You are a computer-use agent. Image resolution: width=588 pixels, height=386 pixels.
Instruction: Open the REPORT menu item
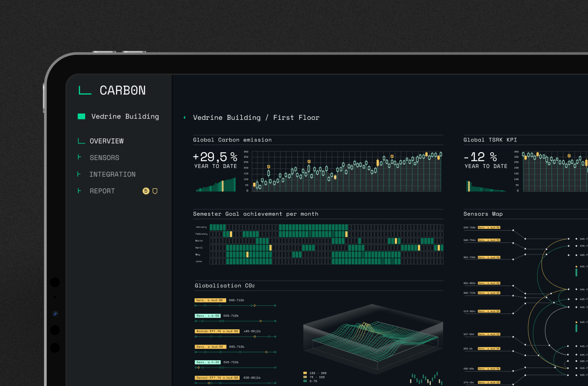coord(102,191)
